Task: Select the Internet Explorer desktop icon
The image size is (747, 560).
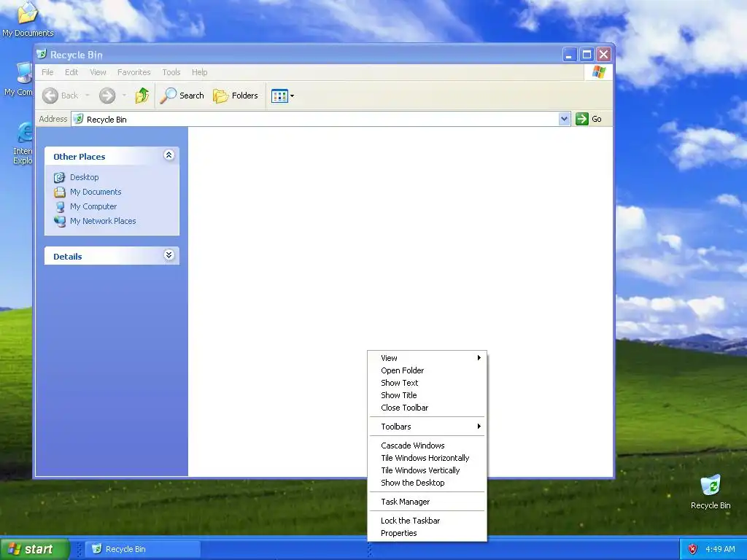Action: [23, 143]
